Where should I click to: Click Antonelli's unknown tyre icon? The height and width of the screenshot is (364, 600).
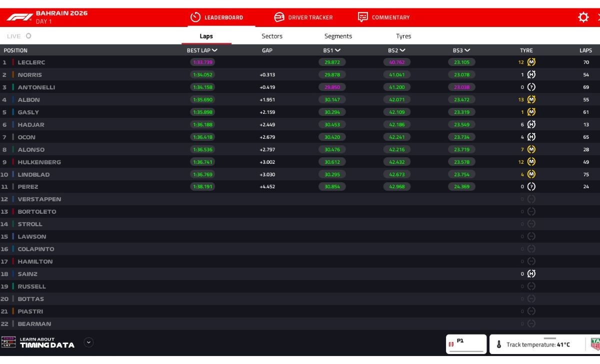531,87
